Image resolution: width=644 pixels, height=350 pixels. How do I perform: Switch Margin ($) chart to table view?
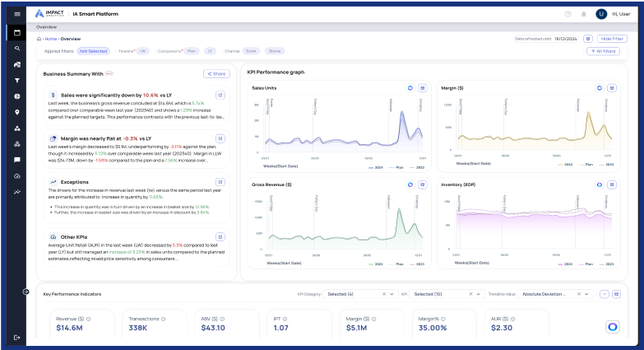[611, 88]
